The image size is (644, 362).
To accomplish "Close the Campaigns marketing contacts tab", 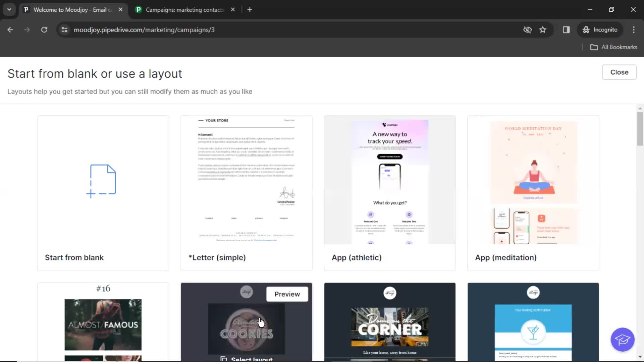I will tap(233, 10).
